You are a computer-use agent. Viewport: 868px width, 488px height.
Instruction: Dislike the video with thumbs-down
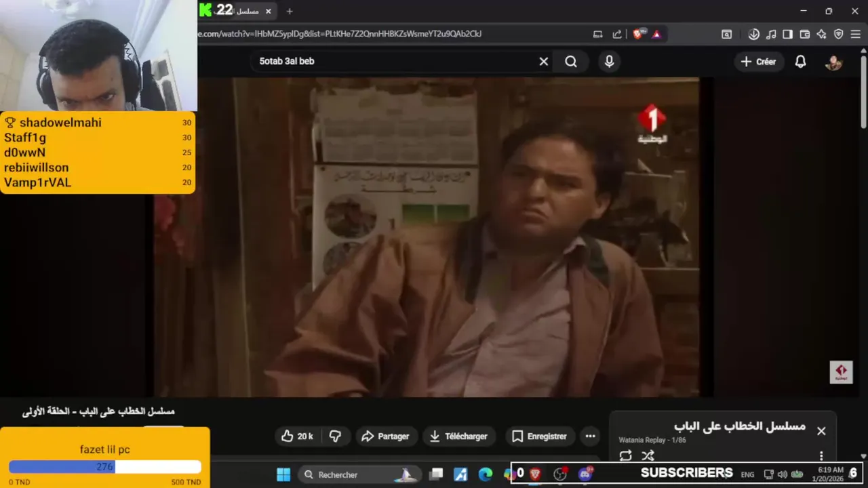334,436
